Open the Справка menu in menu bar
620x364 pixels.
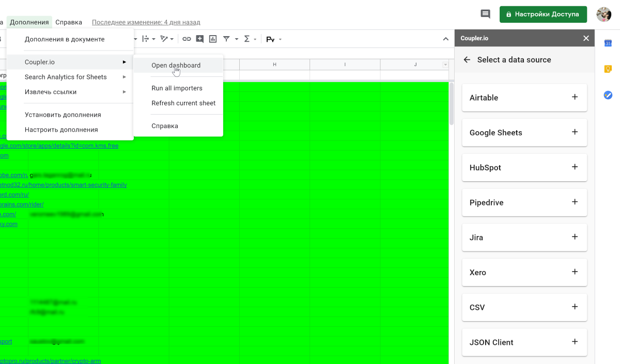(x=69, y=22)
